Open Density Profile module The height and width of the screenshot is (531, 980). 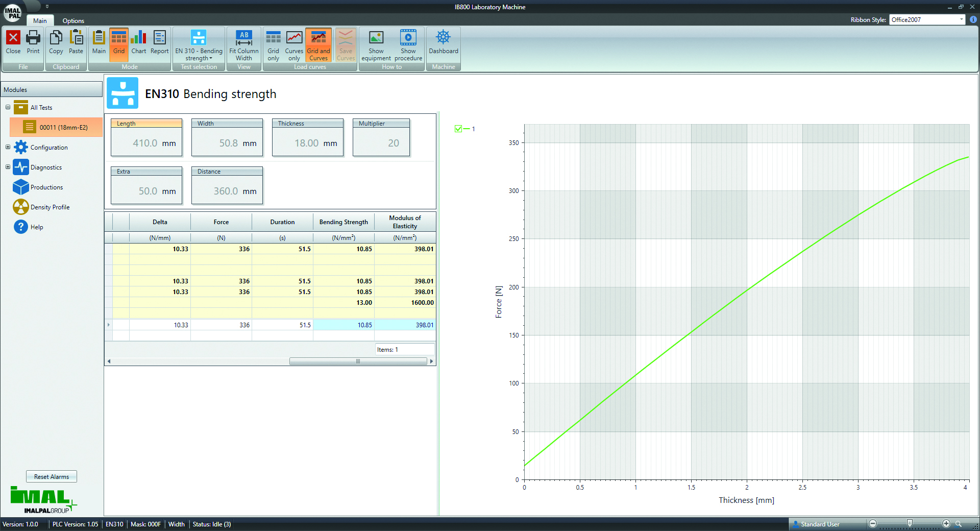tap(41, 207)
